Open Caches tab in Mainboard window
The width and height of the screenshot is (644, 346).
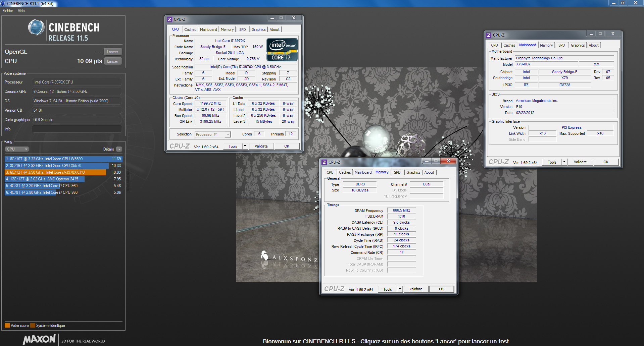509,45
